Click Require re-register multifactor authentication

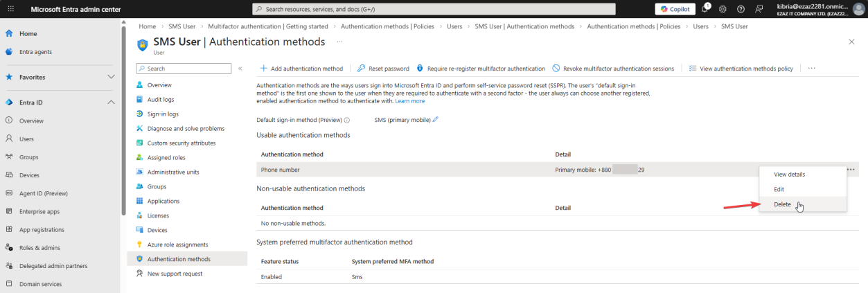[481, 69]
